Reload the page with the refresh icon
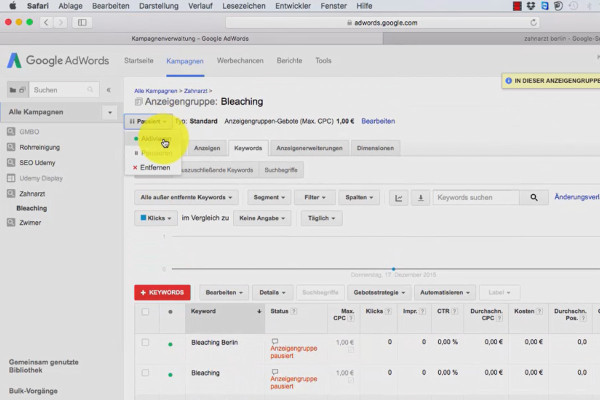 533,23
